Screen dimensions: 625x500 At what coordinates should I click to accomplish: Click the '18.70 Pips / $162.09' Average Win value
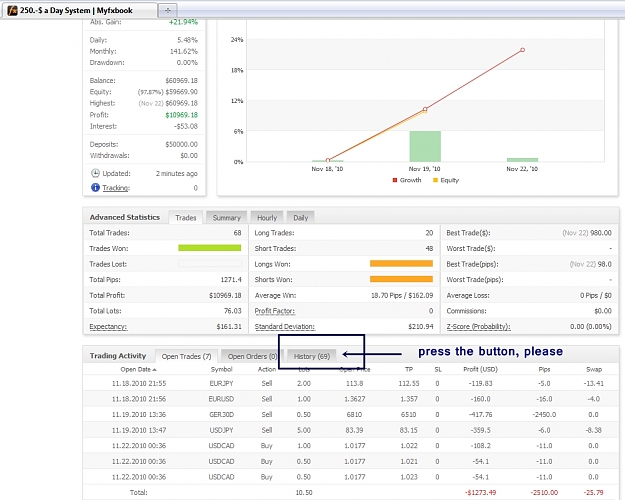(402, 295)
